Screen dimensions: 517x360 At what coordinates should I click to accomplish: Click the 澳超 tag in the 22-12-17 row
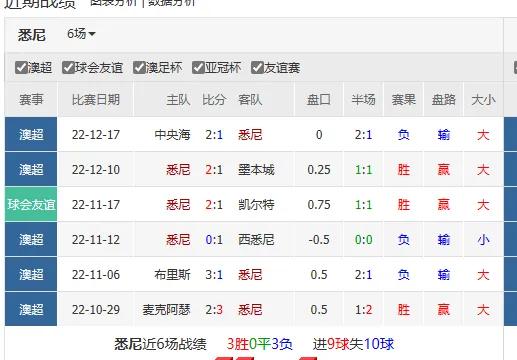pos(31,134)
